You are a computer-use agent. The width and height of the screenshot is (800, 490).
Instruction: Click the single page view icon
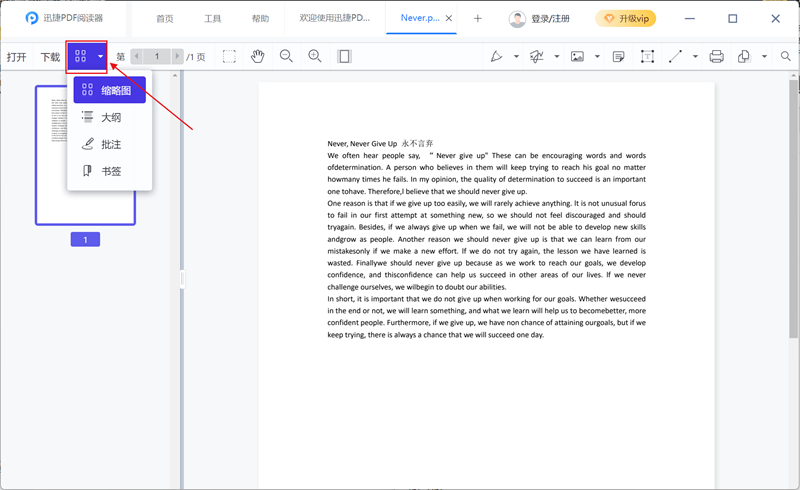point(344,57)
